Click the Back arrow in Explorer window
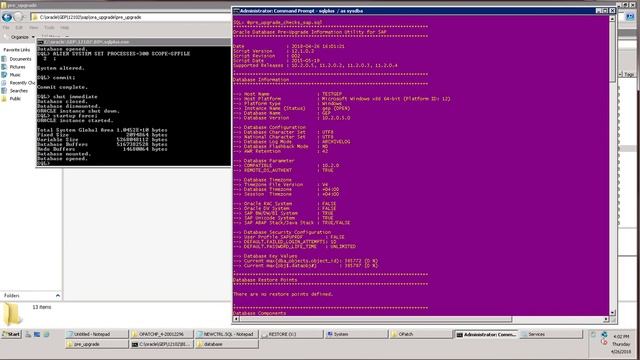This screenshot has width=640, height=360. pos(7,17)
